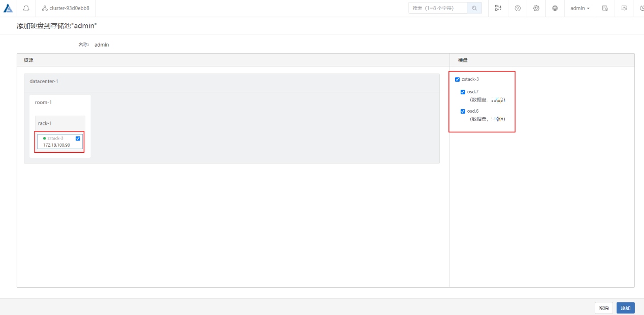Click the search magnifier button
This screenshot has height=315, width=644.
[474, 8]
